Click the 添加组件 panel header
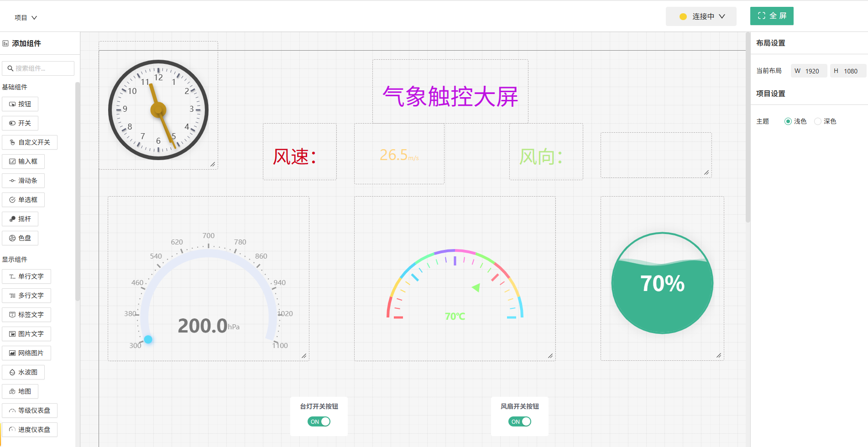The image size is (868, 447). click(26, 43)
